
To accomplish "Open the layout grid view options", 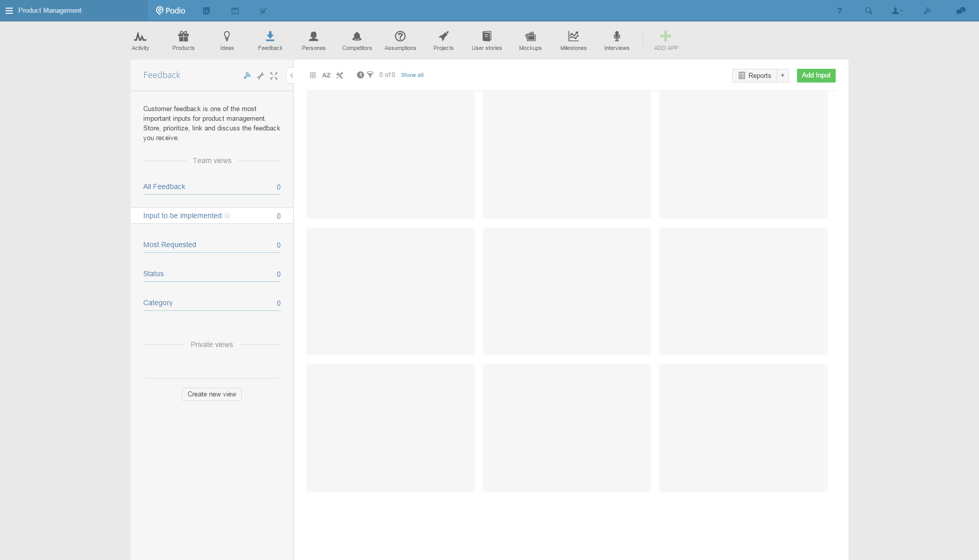I will point(313,75).
